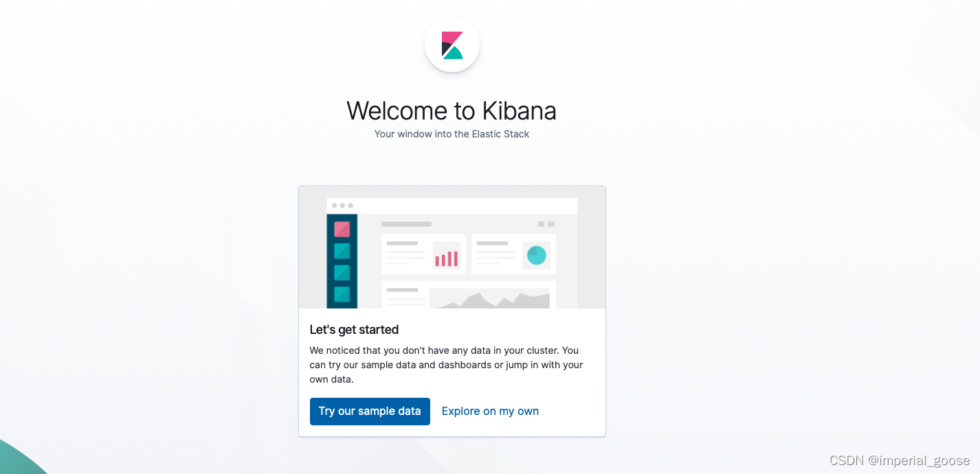
Task: Click the small squares at the preview's top right
Action: point(545,223)
